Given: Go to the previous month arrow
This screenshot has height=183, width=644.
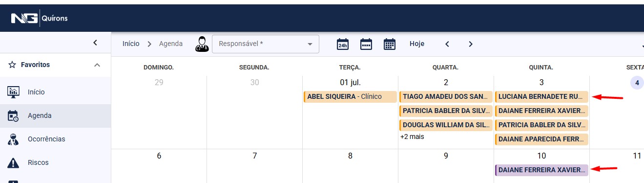Looking at the screenshot, I should tap(447, 44).
